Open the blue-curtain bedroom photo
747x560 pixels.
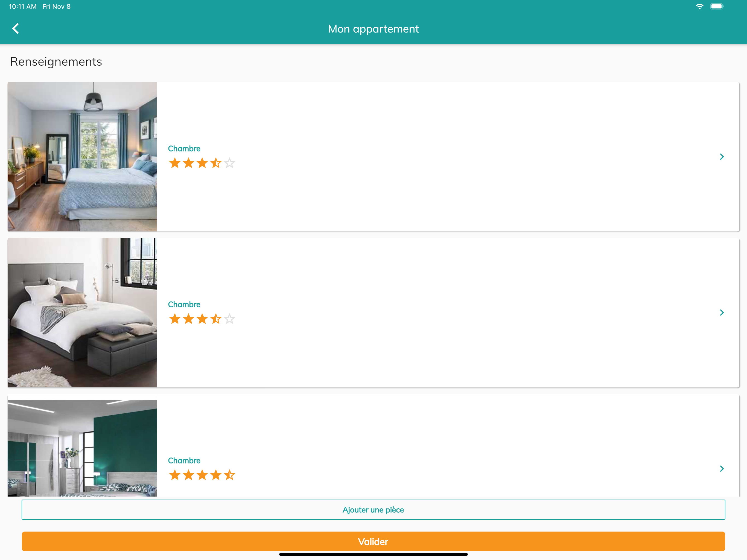pyautogui.click(x=82, y=157)
